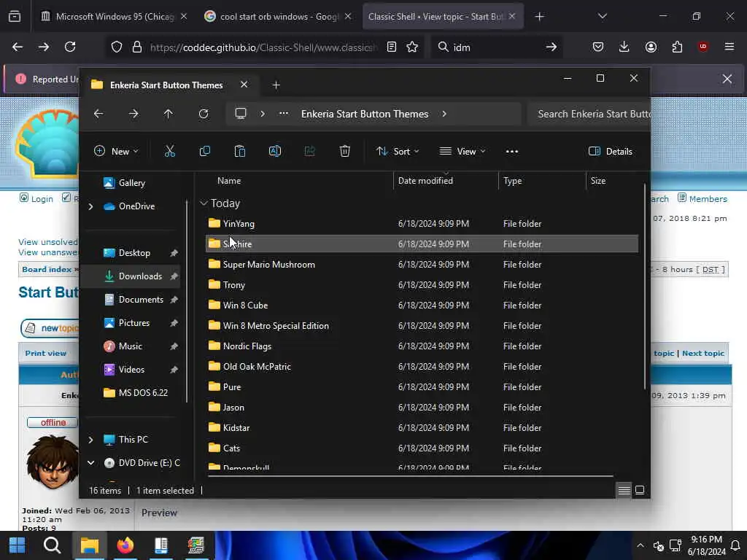Go forward in File Explorer
Image resolution: width=747 pixels, height=560 pixels.
tap(133, 114)
